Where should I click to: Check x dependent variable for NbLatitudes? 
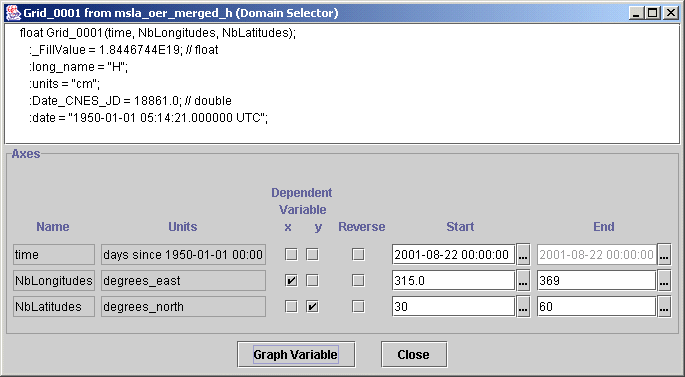coord(291,307)
